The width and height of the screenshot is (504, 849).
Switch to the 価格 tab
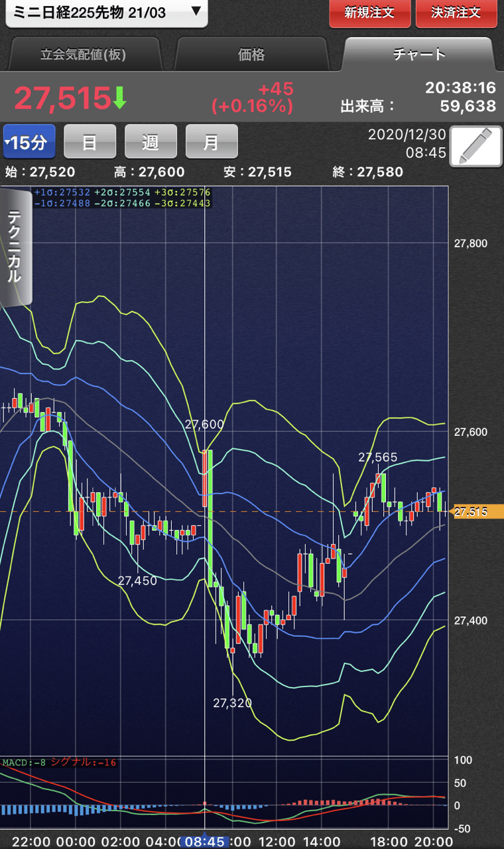251,55
